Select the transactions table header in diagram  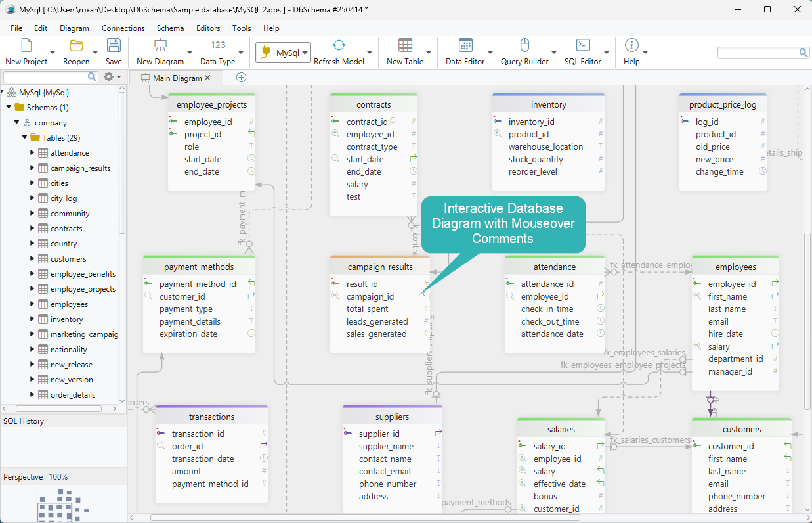pos(211,417)
